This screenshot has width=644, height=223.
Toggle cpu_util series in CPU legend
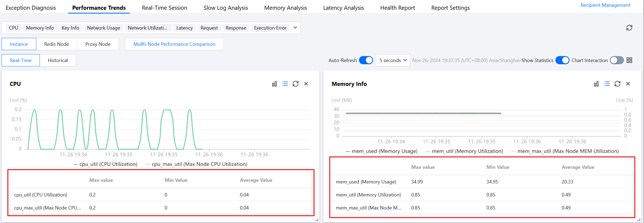pyautogui.click(x=105, y=164)
